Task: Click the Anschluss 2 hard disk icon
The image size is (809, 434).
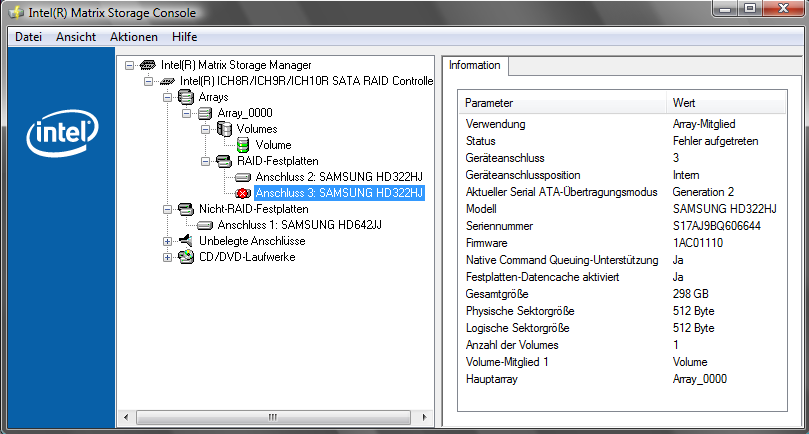Action: click(242, 177)
